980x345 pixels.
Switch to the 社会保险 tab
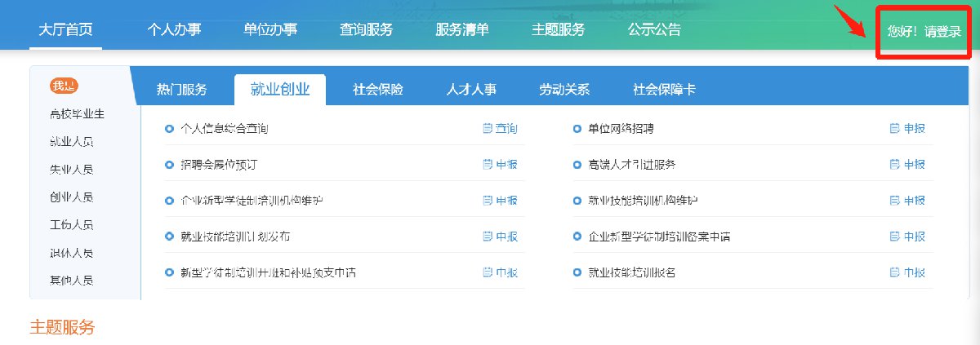[x=378, y=90]
